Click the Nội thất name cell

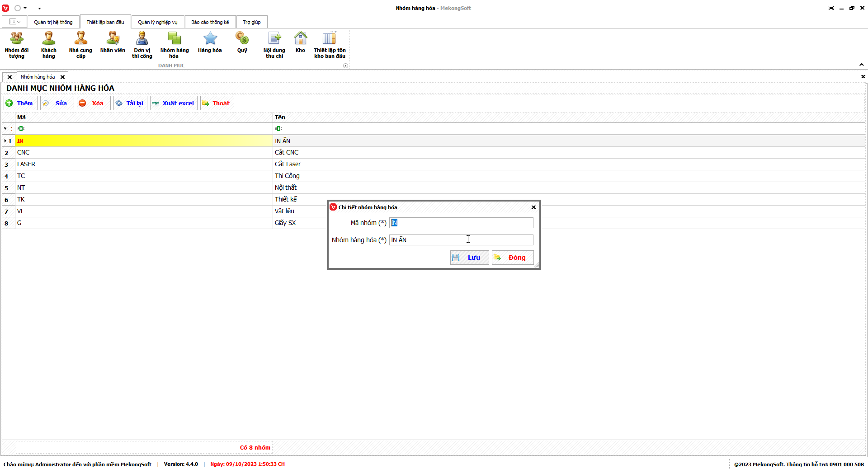point(569,188)
